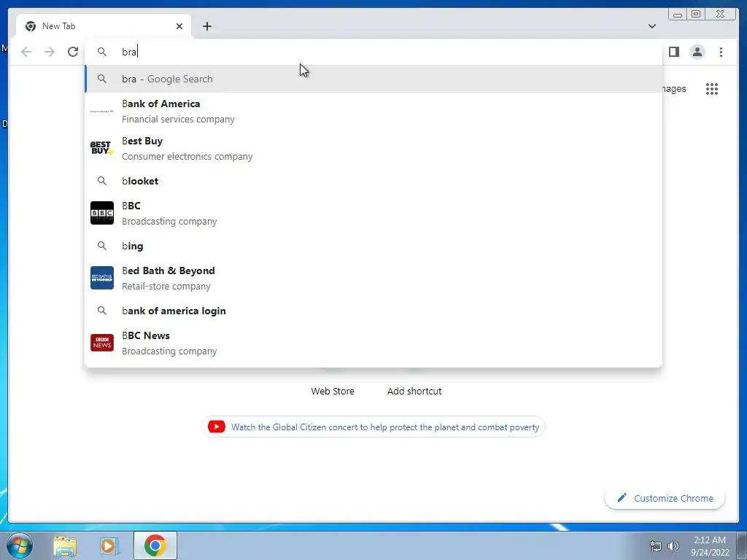Click the magnifier icon beside bing

tap(102, 246)
